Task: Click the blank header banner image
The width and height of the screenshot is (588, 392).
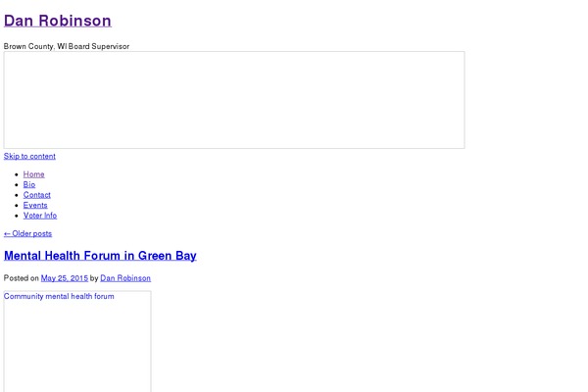Action: [x=234, y=100]
